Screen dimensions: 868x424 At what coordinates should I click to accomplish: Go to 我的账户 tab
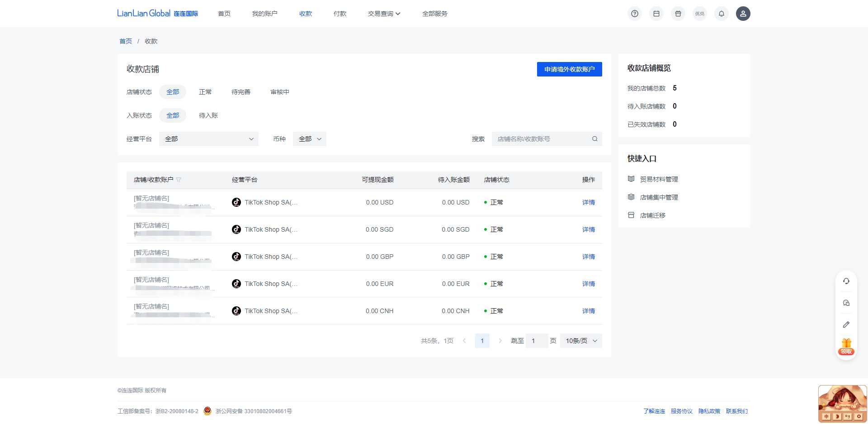coord(265,14)
